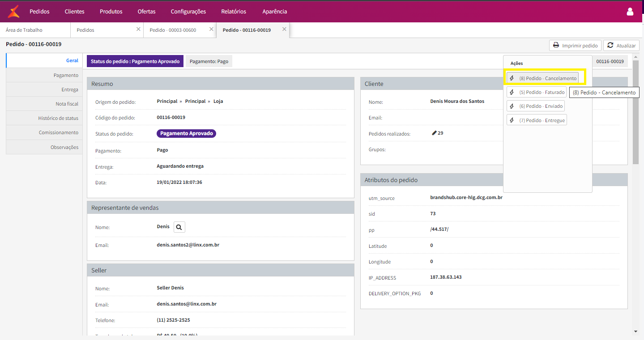Click the seller email denis.santos@linx.com.br
The width and height of the screenshot is (644, 340).
coord(187,304)
